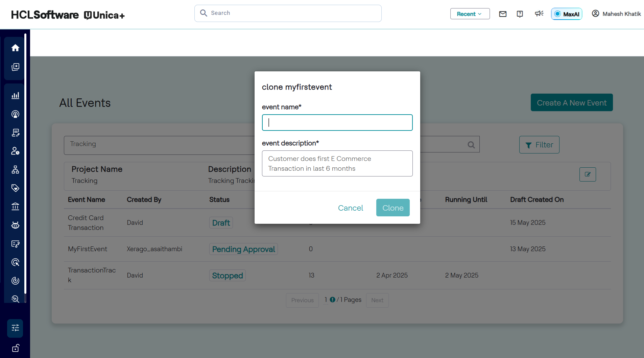The image size is (644, 358).
Task: Open the settings sliders icon
Action: pos(15,328)
